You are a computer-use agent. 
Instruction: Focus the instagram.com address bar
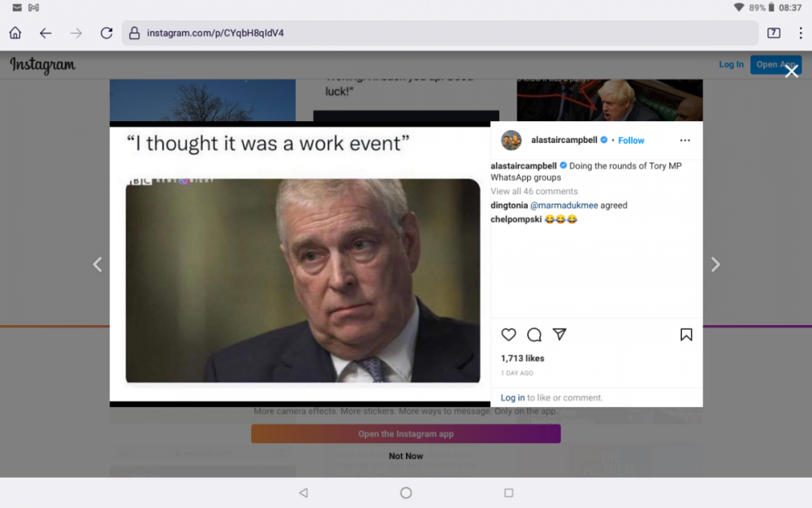point(440,33)
